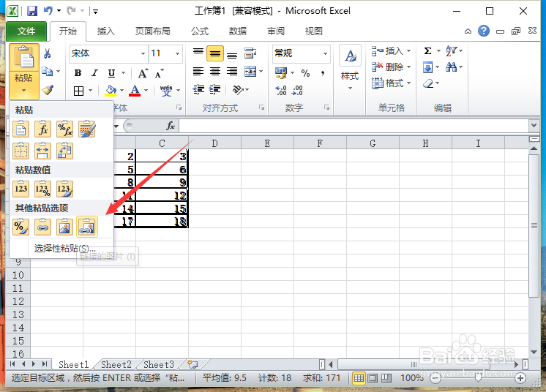Choose the Keep Source Formatting paste option
Viewport: 546px width, 392px height.
[x=86, y=129]
